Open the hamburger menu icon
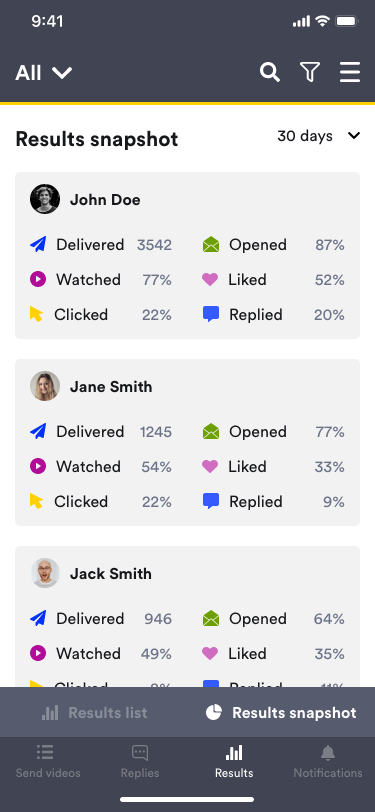The height and width of the screenshot is (812, 375). tap(350, 72)
